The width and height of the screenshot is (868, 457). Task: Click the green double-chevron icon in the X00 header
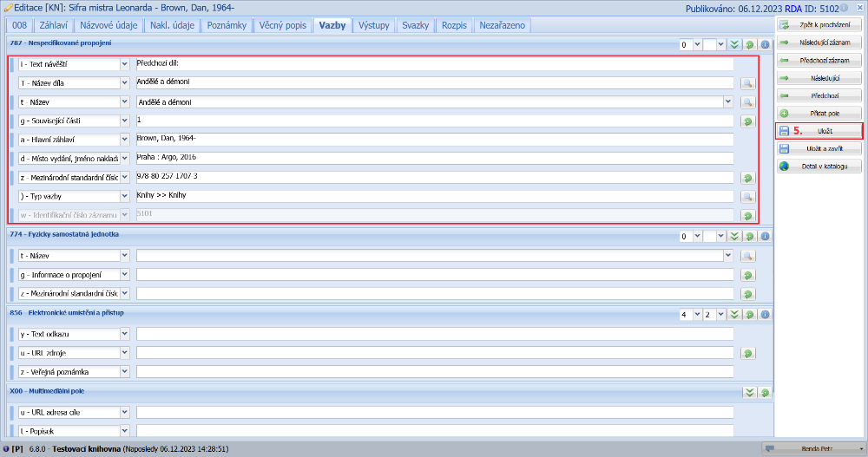coord(750,392)
